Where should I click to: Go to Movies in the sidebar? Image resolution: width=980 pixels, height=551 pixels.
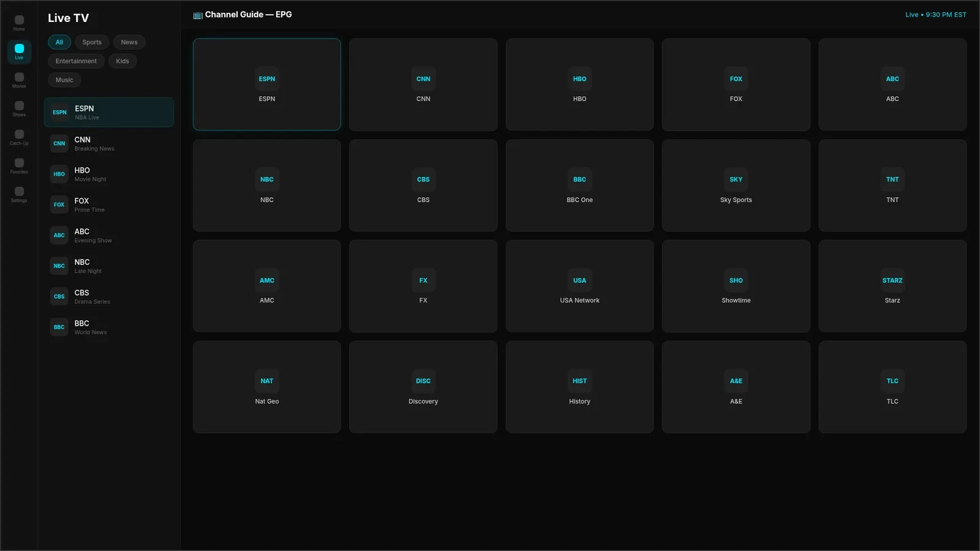click(x=19, y=81)
